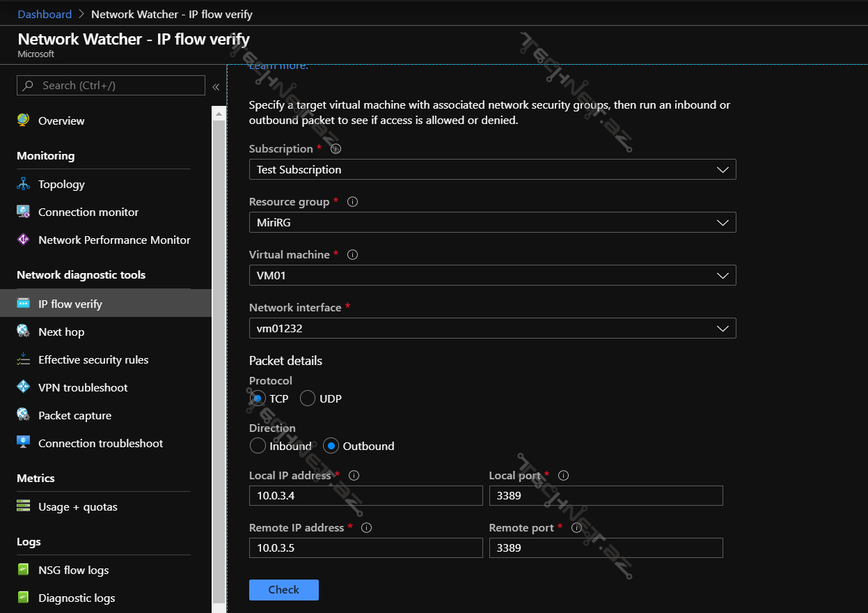Click the Topology icon in sidebar
This screenshot has height=613, width=868.
(x=24, y=184)
